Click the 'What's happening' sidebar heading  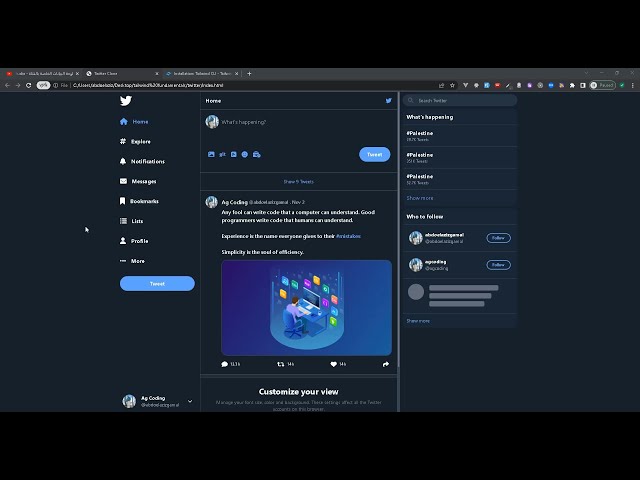click(x=429, y=117)
